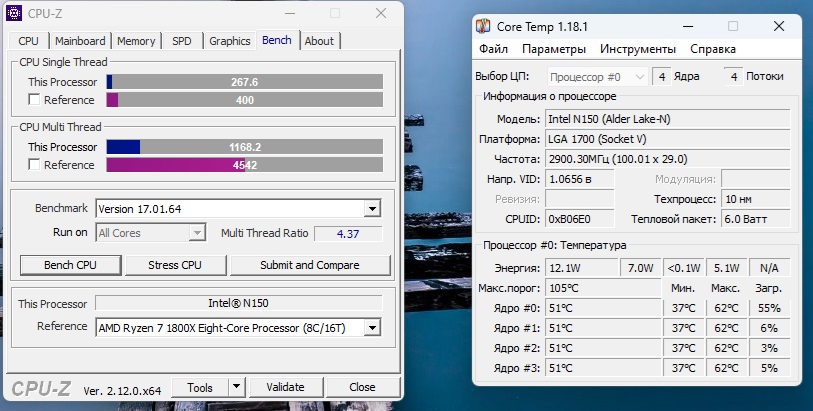Viewport: 813px width, 411px height.
Task: Close the CPU-Z window with X
Action: point(381,13)
